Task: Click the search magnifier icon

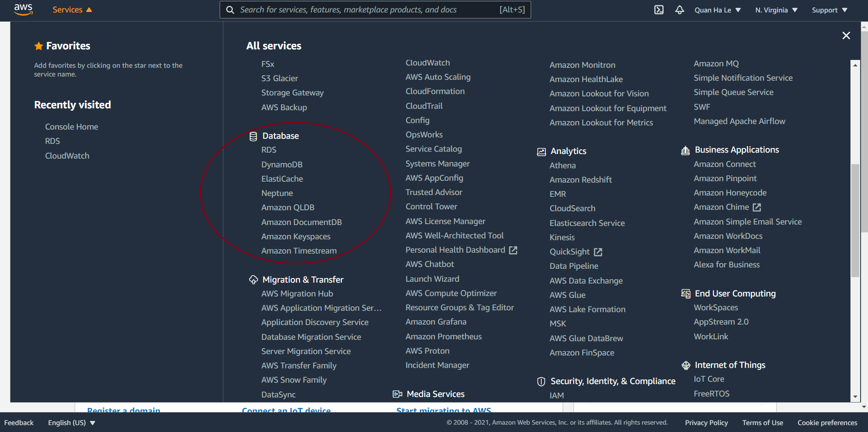Action: pyautogui.click(x=230, y=10)
